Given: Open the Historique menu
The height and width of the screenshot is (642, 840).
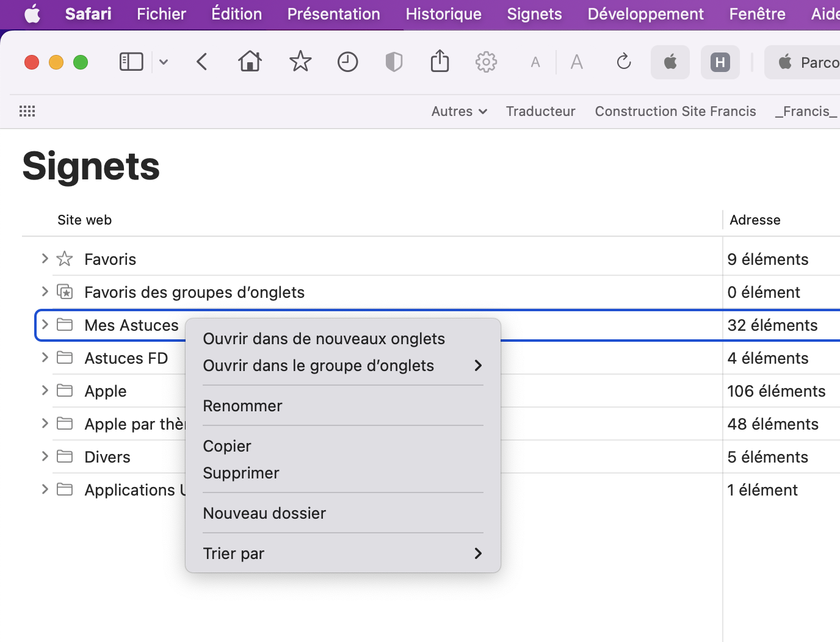Looking at the screenshot, I should tap(443, 14).
